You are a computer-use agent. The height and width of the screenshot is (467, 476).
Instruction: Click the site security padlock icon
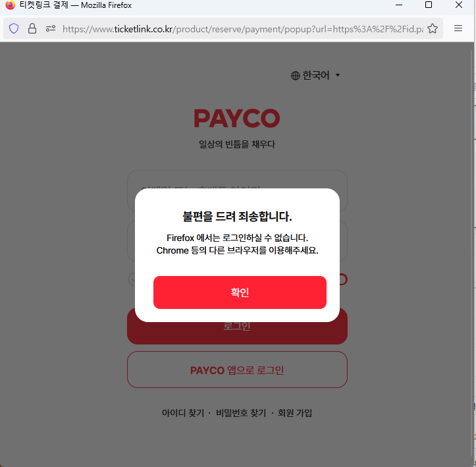tap(32, 28)
